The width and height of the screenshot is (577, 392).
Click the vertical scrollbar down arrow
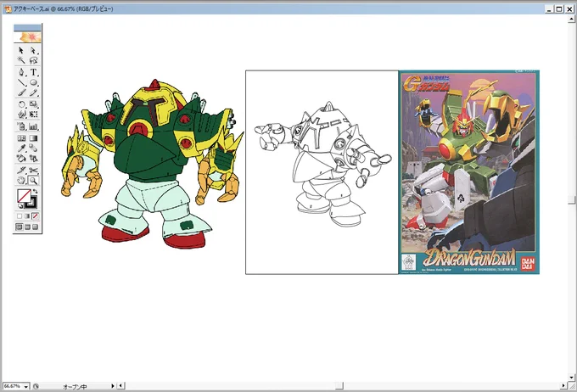(x=571, y=378)
